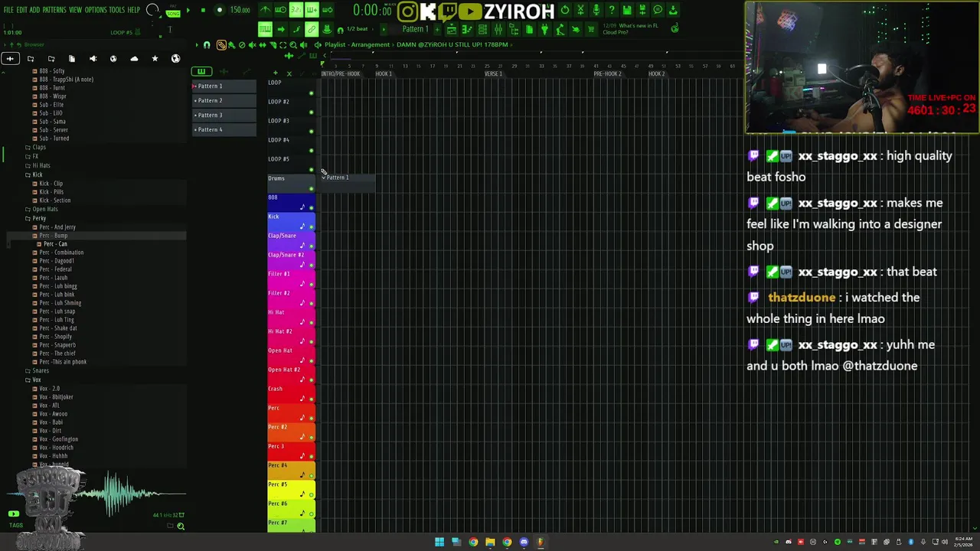Open the EDIT menu
980x551 pixels.
click(x=22, y=10)
